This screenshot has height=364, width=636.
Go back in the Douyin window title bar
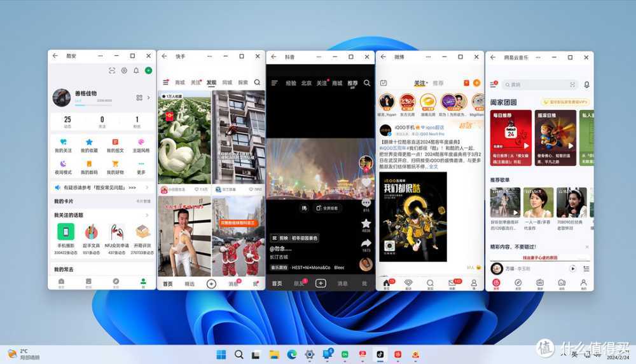pyautogui.click(x=273, y=57)
